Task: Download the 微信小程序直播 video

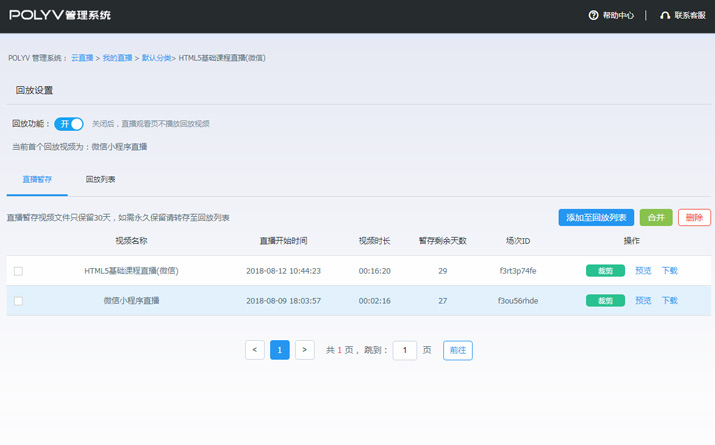Action: (669, 301)
